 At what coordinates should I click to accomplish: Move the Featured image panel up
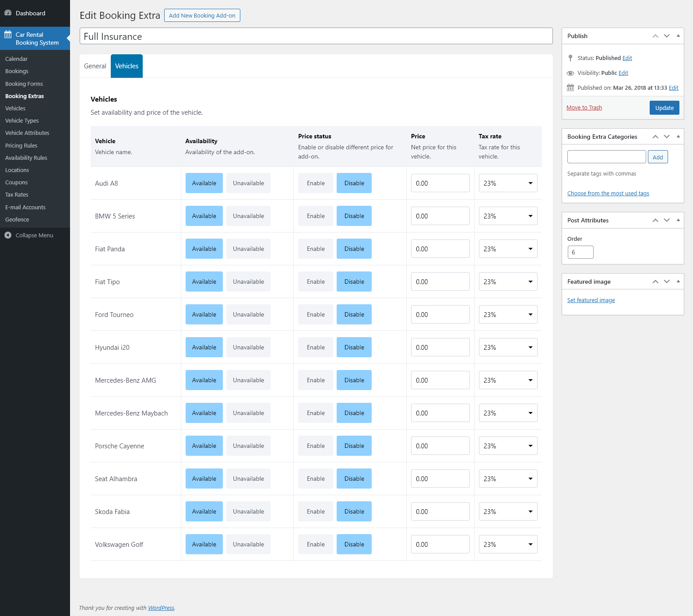click(x=655, y=282)
